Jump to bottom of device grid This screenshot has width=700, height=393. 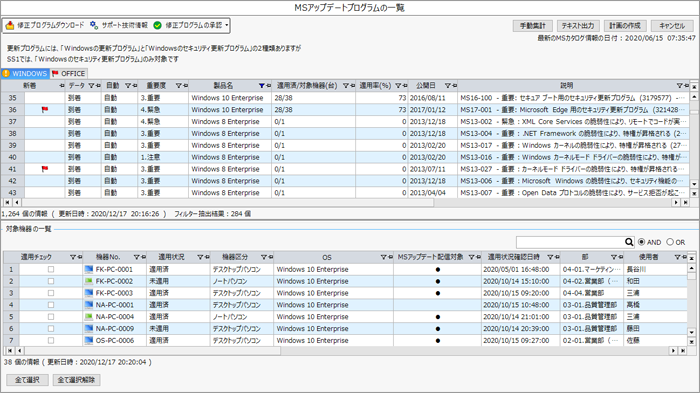coord(692,342)
